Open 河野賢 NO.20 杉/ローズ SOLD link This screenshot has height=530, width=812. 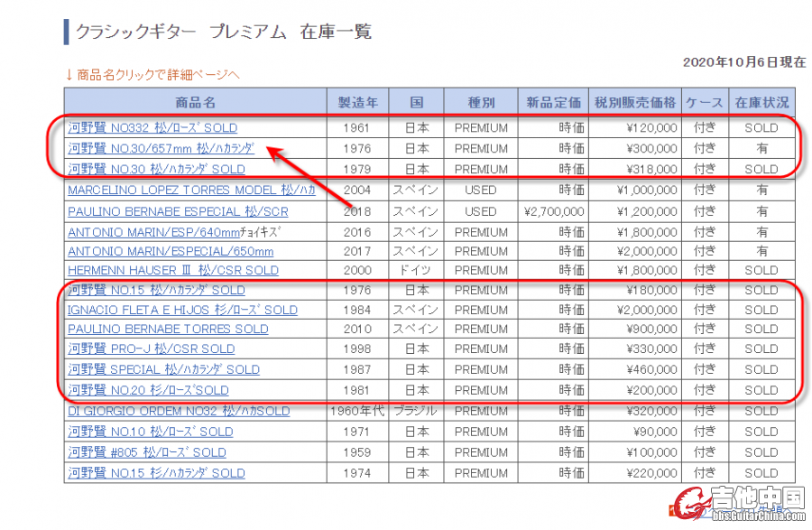pos(148,391)
